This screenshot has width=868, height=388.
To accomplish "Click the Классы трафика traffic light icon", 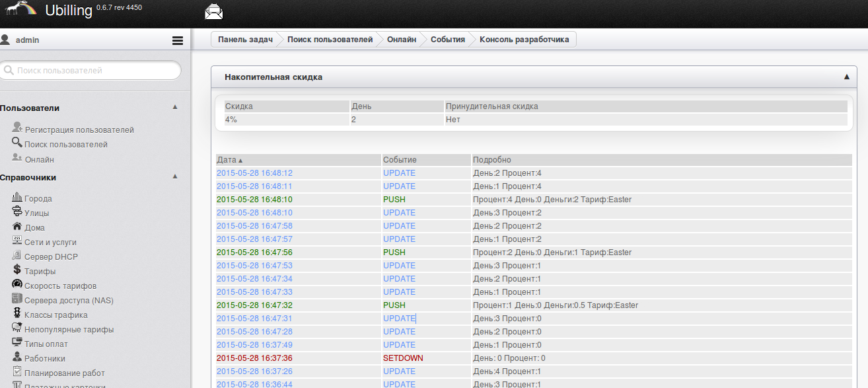I will 17,314.
